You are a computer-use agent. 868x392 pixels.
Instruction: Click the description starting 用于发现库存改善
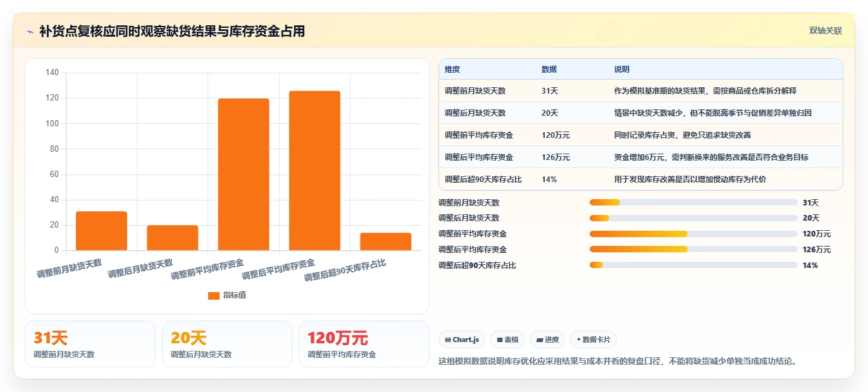pyautogui.click(x=690, y=180)
